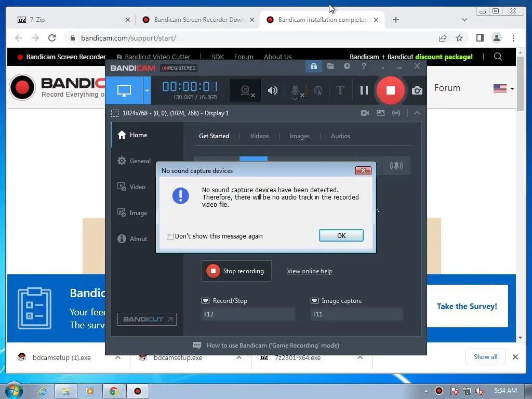The image size is (532, 399).
Task: Expand 7z2301-x64.exe download options
Action: click(x=360, y=357)
